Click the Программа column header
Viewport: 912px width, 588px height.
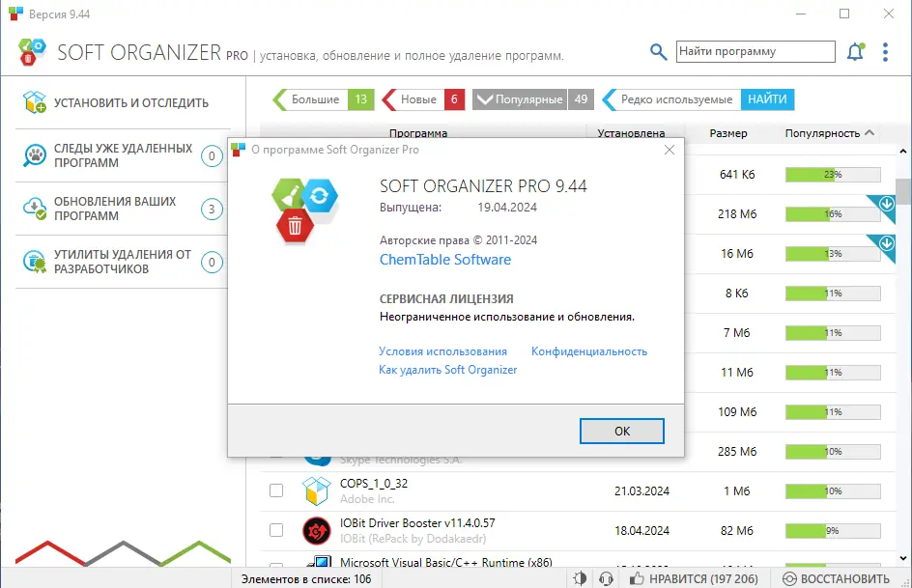418,133
